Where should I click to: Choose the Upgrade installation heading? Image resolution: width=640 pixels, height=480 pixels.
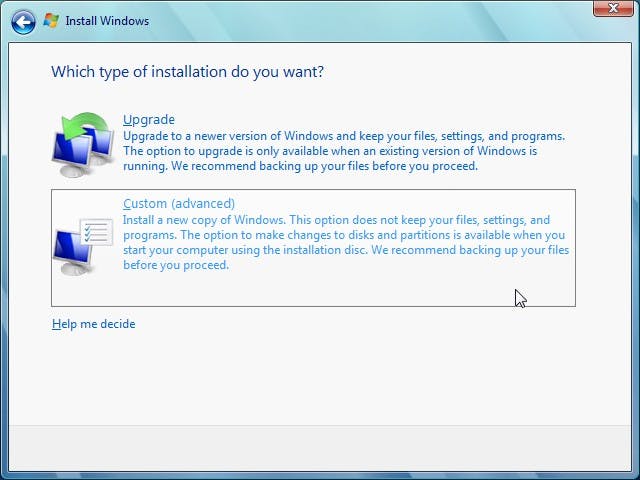(x=149, y=120)
